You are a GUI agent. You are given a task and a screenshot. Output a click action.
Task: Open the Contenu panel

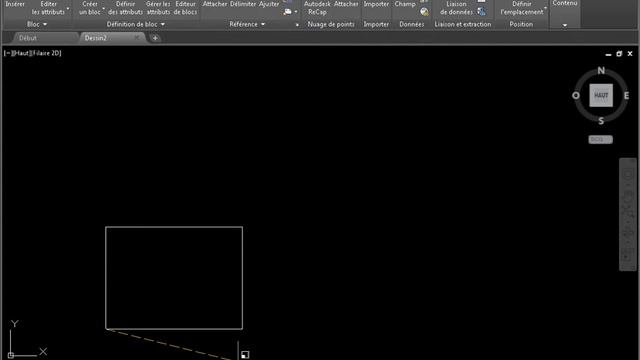point(565,3)
